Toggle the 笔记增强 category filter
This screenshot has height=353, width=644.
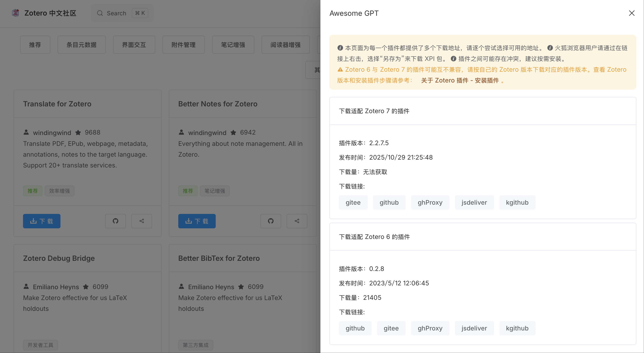233,44
